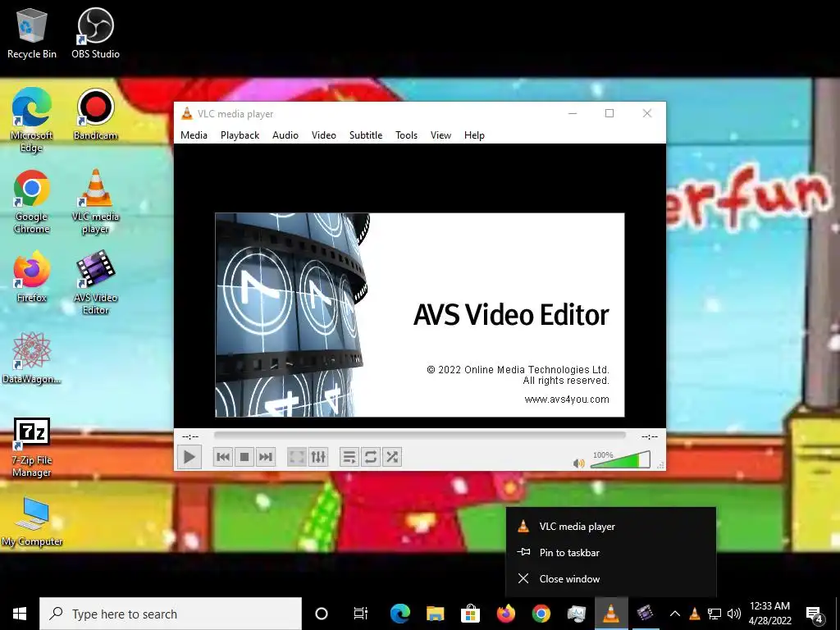Click the VLC cone taskbar button
The height and width of the screenshot is (630, 840).
click(610, 614)
